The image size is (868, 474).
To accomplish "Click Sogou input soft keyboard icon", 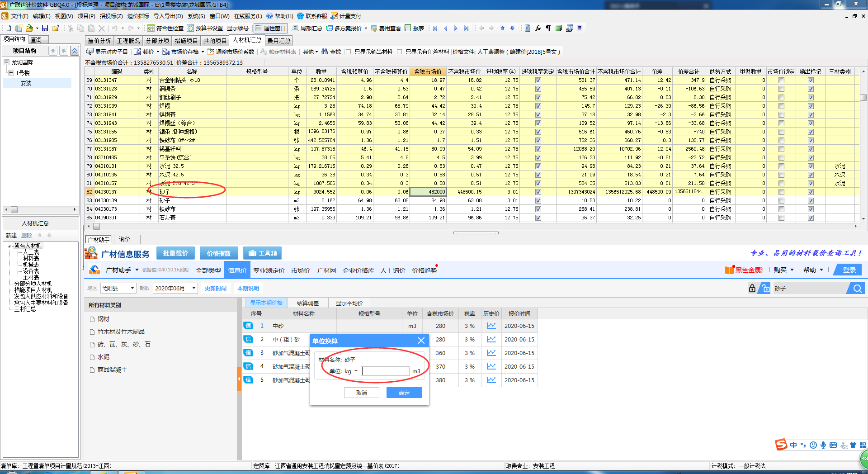I will pos(833,445).
